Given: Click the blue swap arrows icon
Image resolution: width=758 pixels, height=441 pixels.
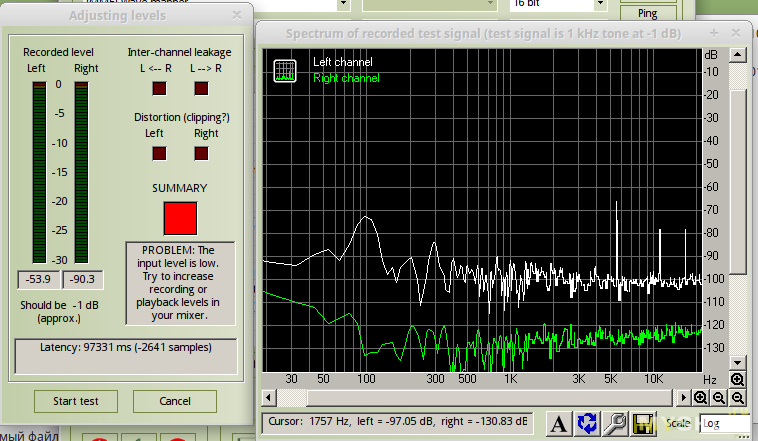Looking at the screenshot, I should (x=587, y=424).
